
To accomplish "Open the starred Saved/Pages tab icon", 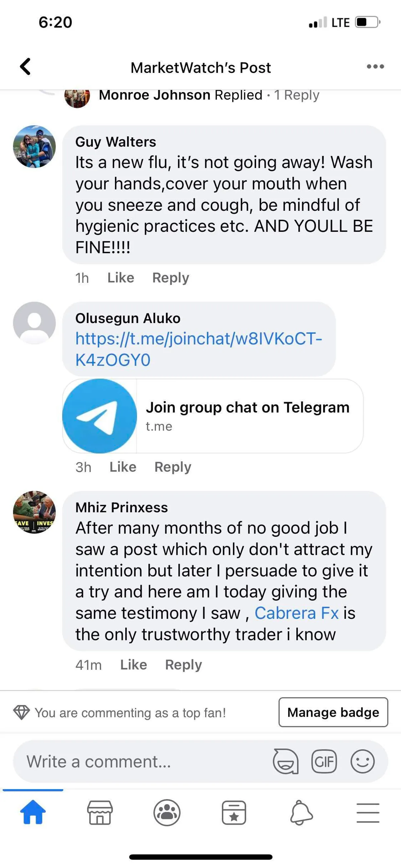I will tap(234, 812).
